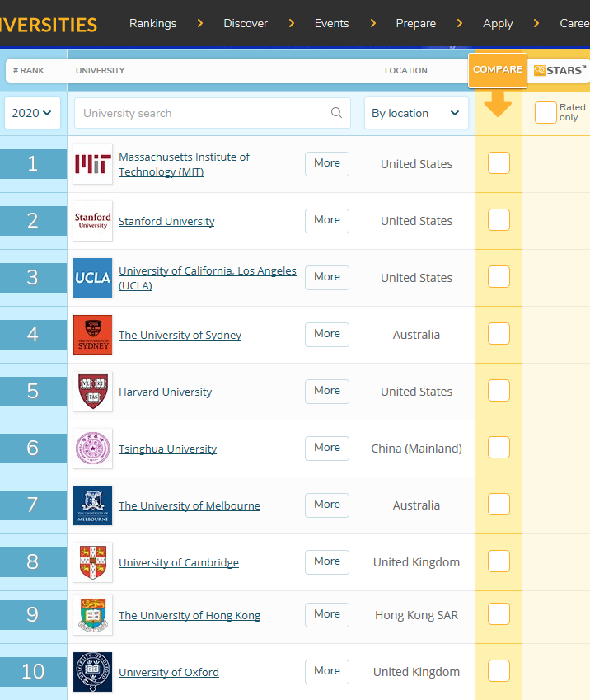
Task: Click the Harvard shield logo
Action: (x=93, y=392)
